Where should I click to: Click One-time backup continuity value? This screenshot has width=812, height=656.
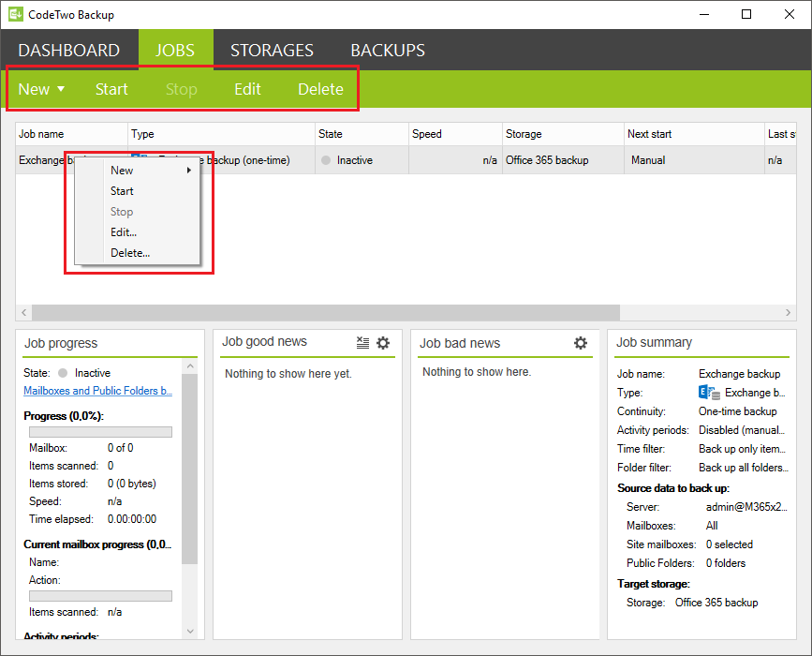click(737, 411)
